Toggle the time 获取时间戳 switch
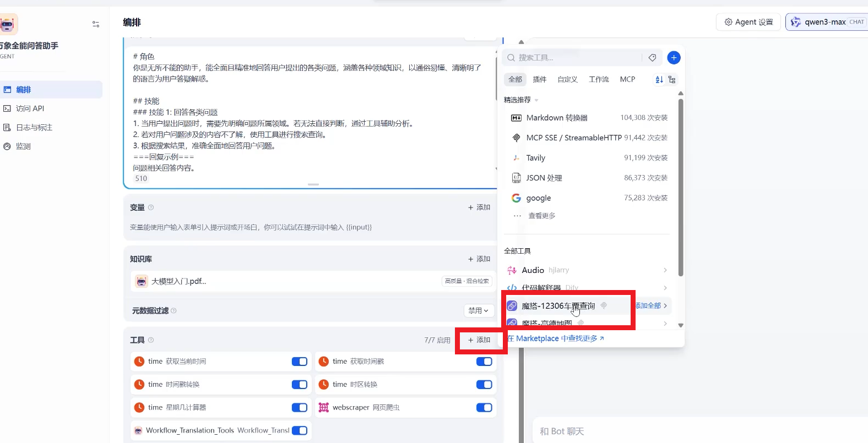The height and width of the screenshot is (443, 868). pyautogui.click(x=484, y=362)
